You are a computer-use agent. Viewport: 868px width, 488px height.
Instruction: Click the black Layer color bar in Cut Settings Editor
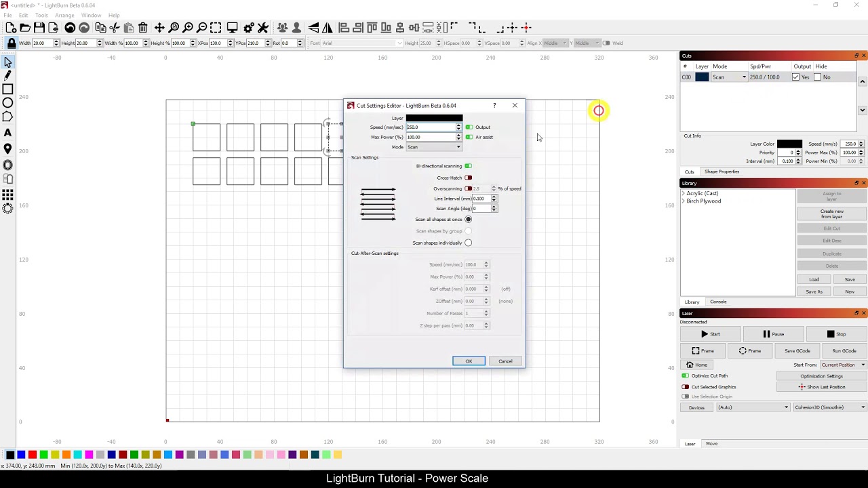tap(434, 118)
